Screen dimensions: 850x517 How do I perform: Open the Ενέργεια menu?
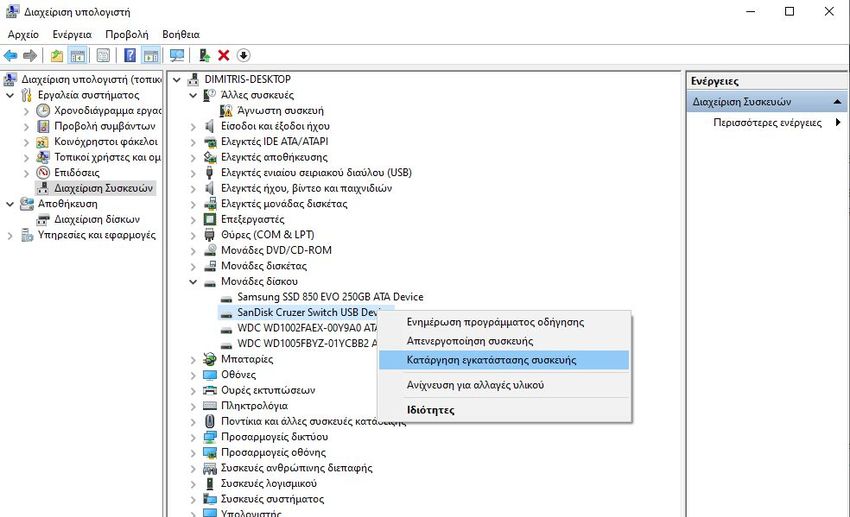[x=72, y=34]
